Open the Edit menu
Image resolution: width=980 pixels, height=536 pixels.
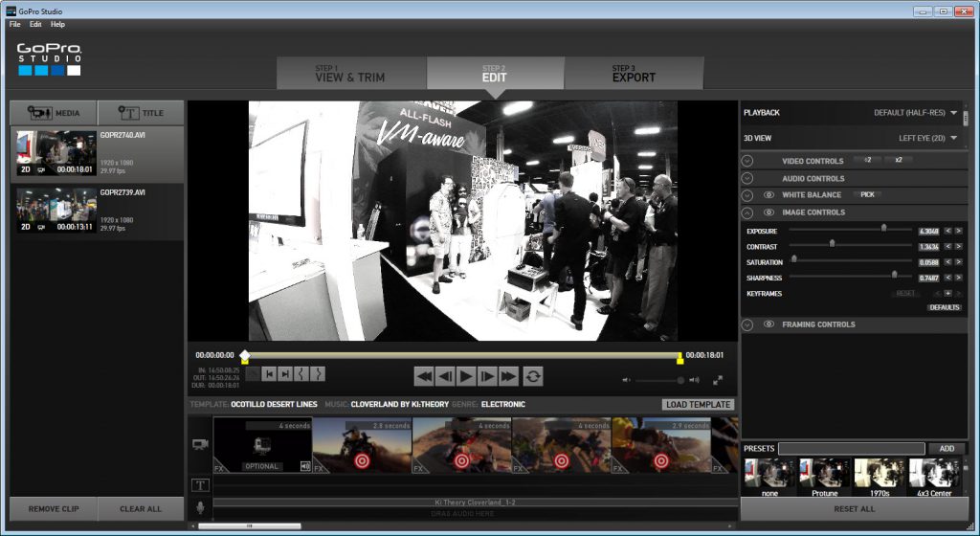(35, 24)
